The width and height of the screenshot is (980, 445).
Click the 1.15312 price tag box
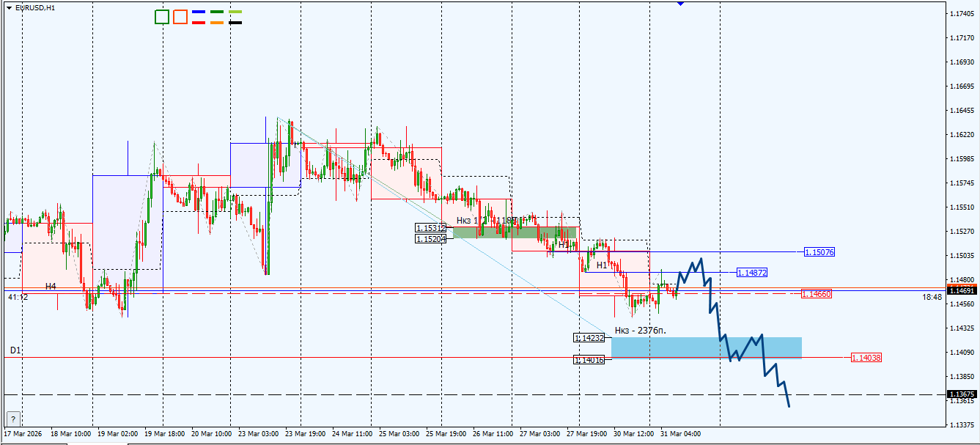point(430,228)
